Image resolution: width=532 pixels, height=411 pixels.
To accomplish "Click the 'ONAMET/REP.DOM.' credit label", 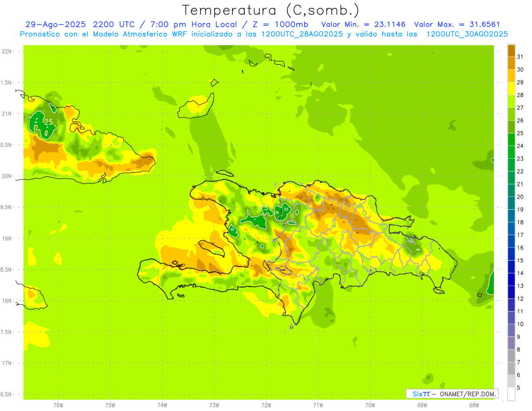I will [x=468, y=394].
